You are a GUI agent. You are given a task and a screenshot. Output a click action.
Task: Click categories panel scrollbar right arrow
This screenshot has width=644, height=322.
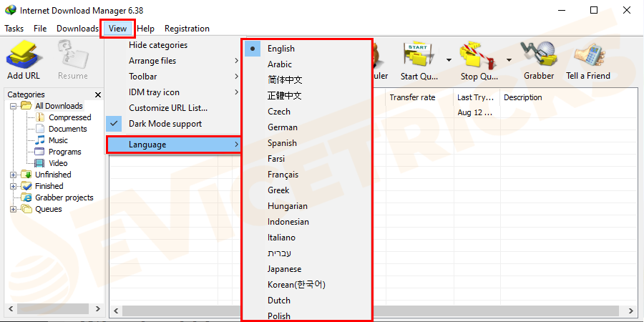97,309
